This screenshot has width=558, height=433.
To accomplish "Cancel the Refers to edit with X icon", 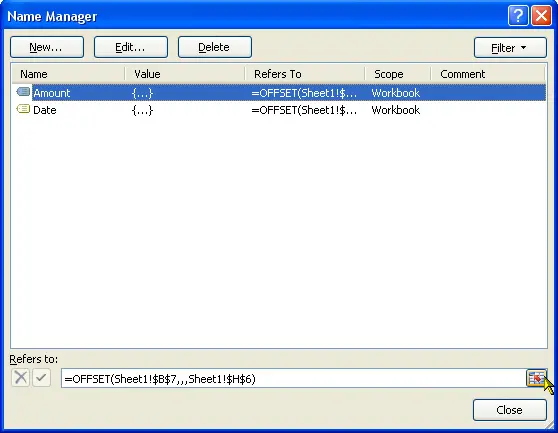I will coord(20,377).
